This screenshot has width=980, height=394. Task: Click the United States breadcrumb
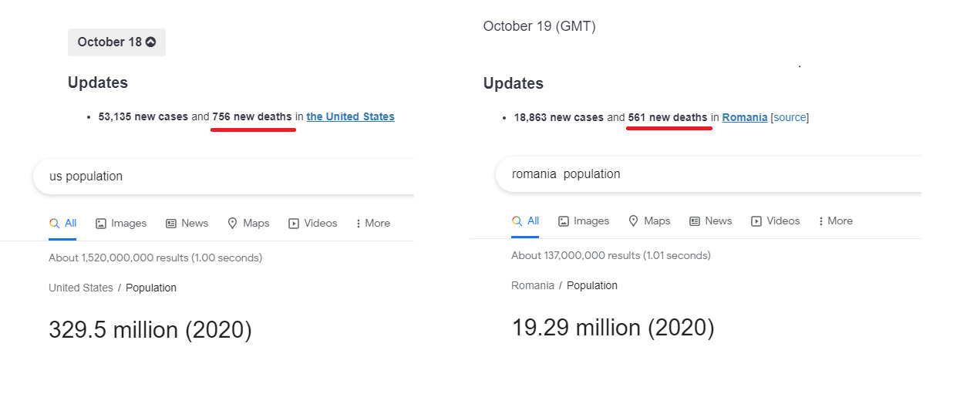81,288
